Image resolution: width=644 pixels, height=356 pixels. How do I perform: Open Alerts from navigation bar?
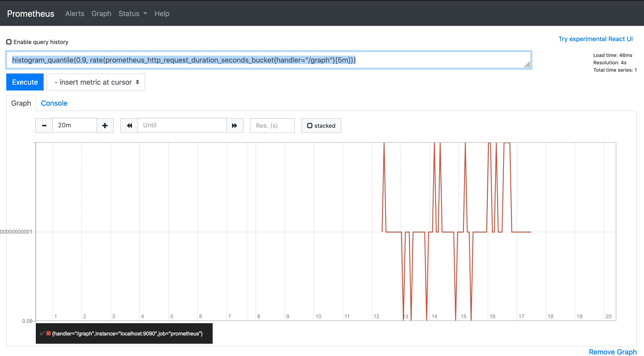click(74, 13)
